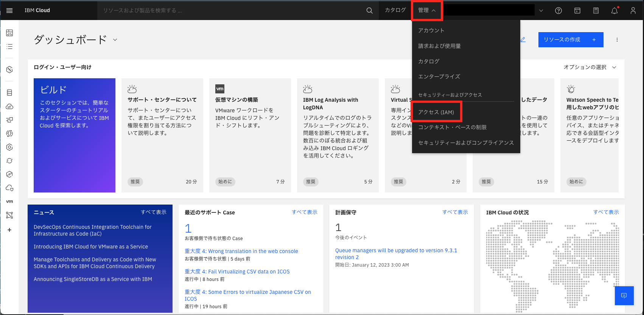The height and width of the screenshot is (315, 644).
Task: Click the search resources and products field
Action: [232, 11]
